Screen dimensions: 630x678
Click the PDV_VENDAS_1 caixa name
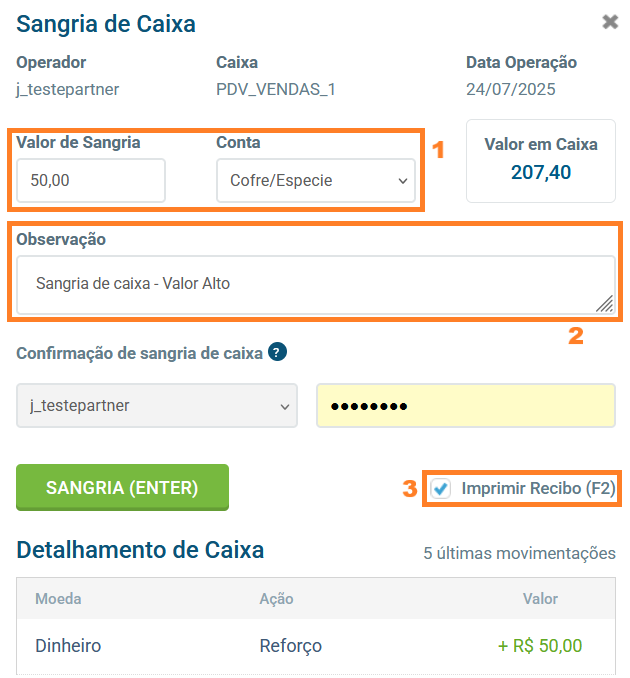point(276,90)
